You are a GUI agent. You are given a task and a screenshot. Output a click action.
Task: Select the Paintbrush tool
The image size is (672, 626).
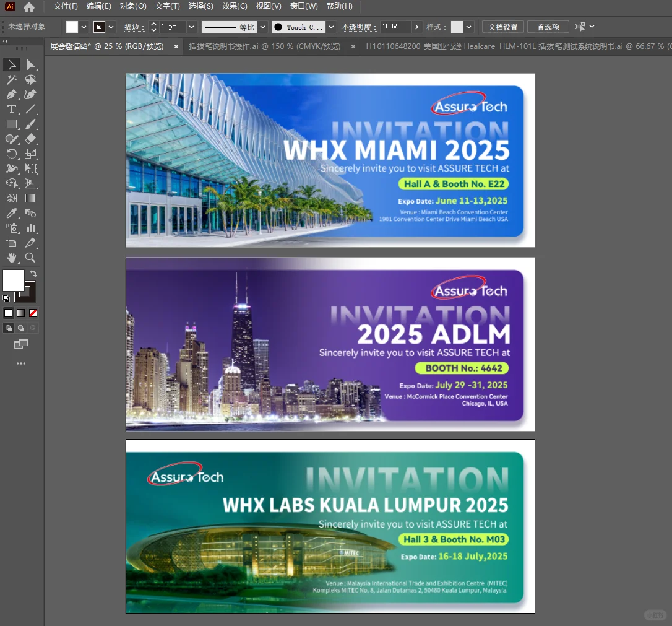[30, 124]
